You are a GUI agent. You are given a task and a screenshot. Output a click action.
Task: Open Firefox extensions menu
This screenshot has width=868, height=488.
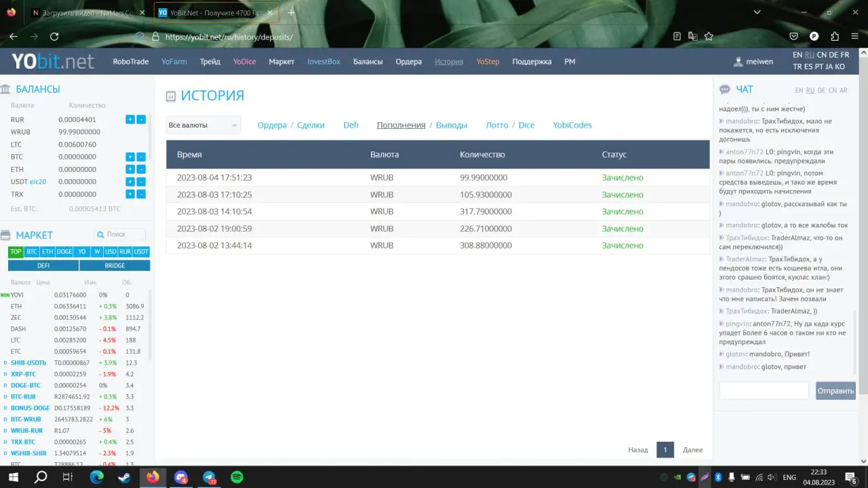(834, 37)
